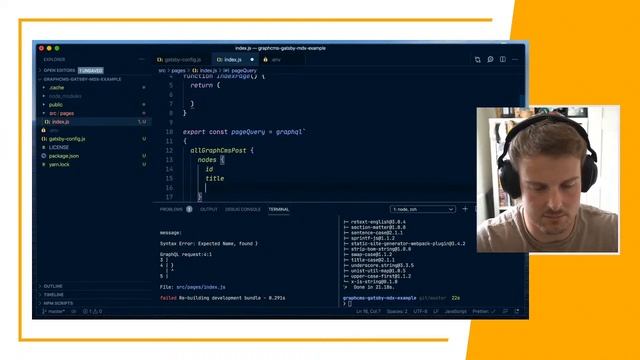The height and width of the screenshot is (360, 640).
Task: Click the line and column status bar entry
Action: pyautogui.click(x=368, y=311)
